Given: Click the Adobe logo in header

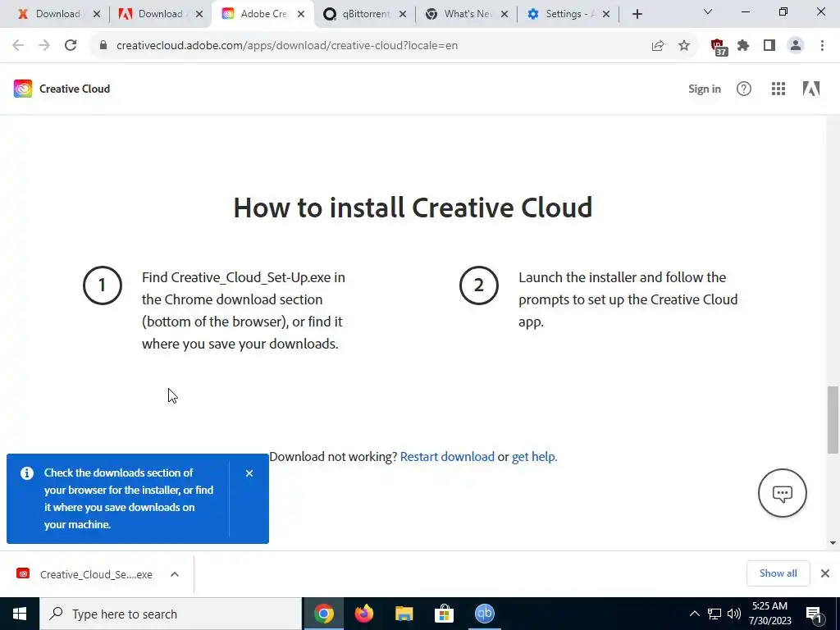Looking at the screenshot, I should (x=811, y=89).
